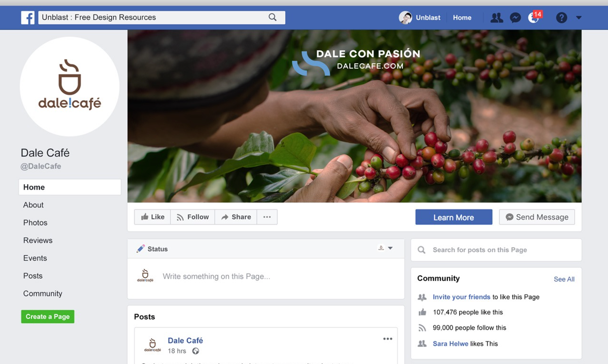Click the Dale Café profile picture

click(x=70, y=86)
